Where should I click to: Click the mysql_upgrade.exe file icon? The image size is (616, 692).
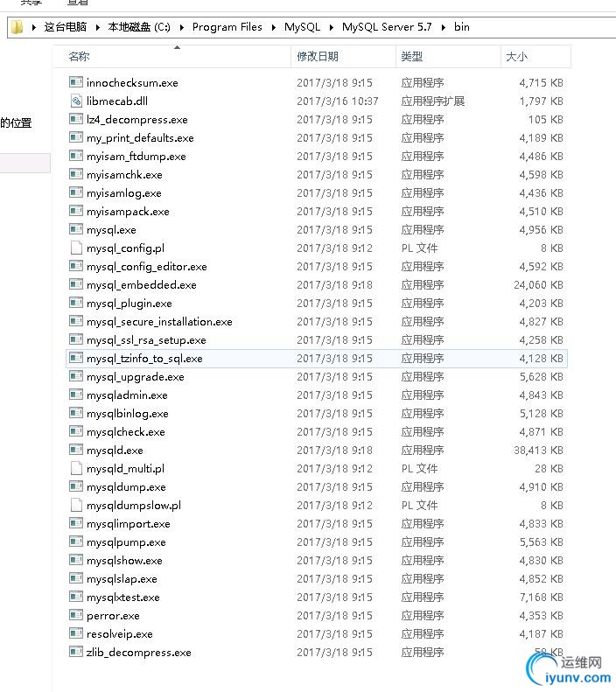76,376
